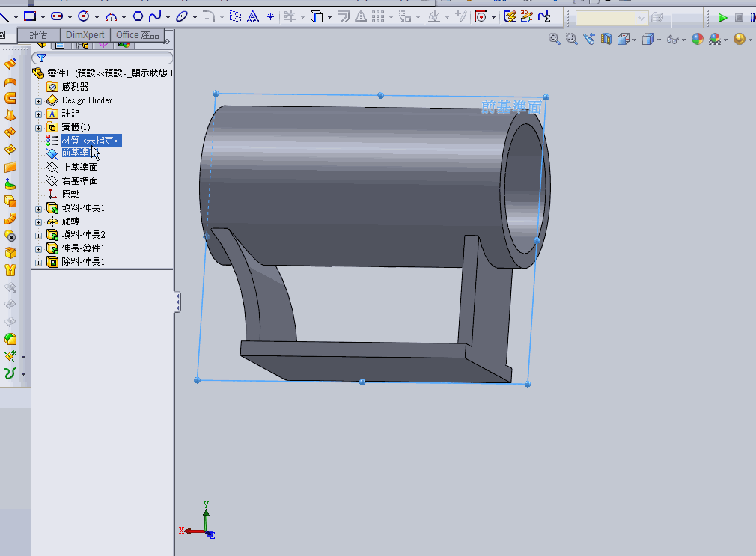Click the Knit Surface Y-shaped icon
756x556 pixels.
10,270
